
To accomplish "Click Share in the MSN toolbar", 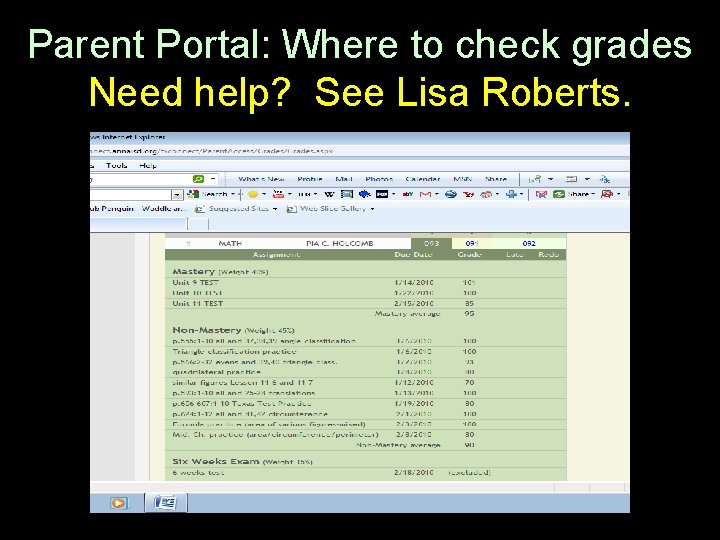I will tap(496, 179).
